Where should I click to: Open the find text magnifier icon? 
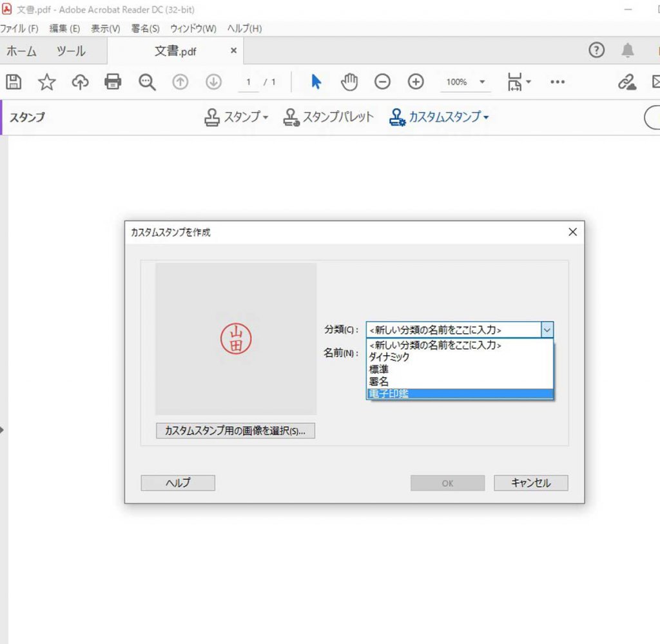click(147, 82)
